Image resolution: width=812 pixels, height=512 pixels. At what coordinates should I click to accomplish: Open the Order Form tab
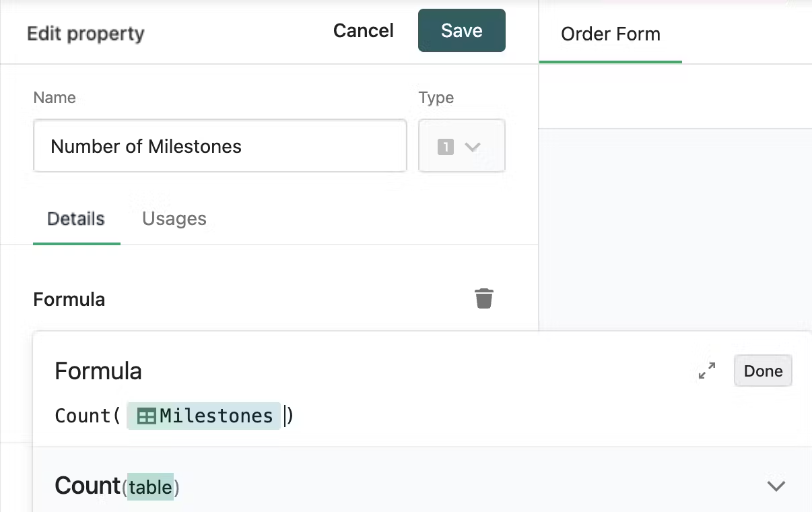[611, 34]
